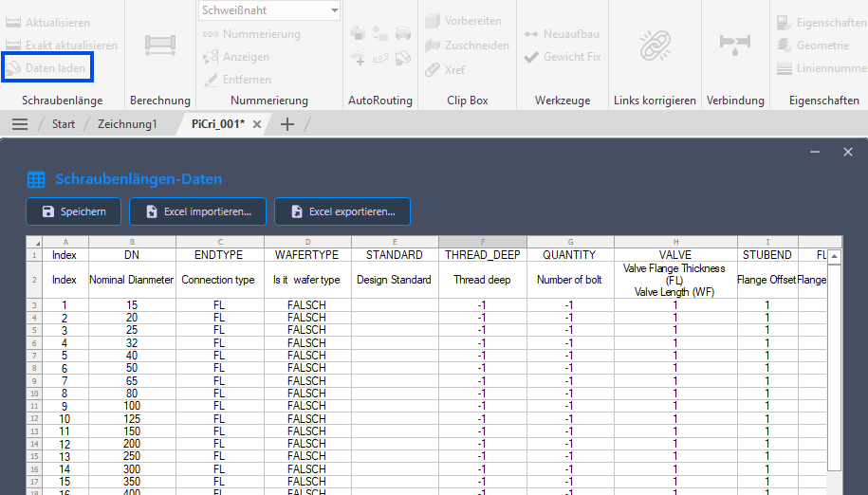Click FL in the DN 200 row
This screenshot has width=868, height=495.
[x=220, y=444]
